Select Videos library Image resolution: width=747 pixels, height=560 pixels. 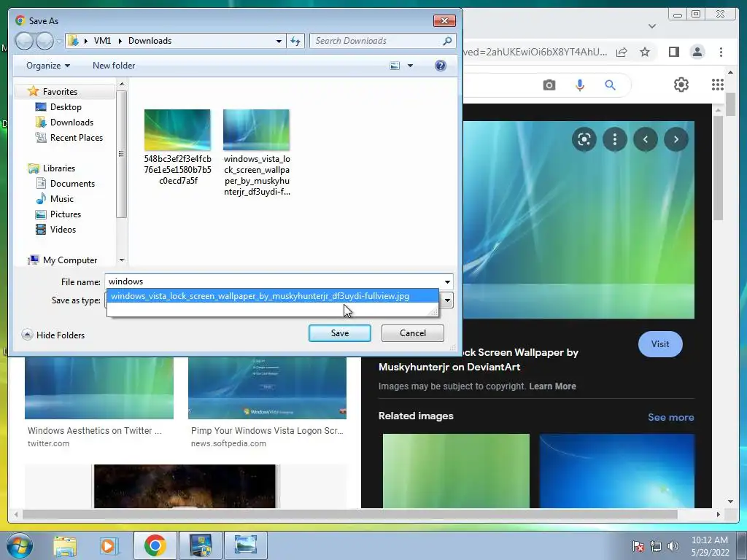click(x=63, y=230)
